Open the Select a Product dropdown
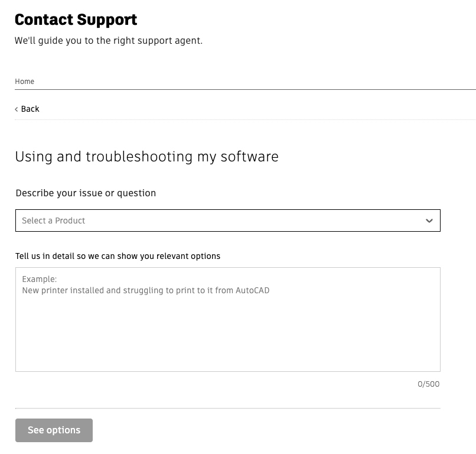Viewport: 476px width, 454px height. [x=227, y=220]
